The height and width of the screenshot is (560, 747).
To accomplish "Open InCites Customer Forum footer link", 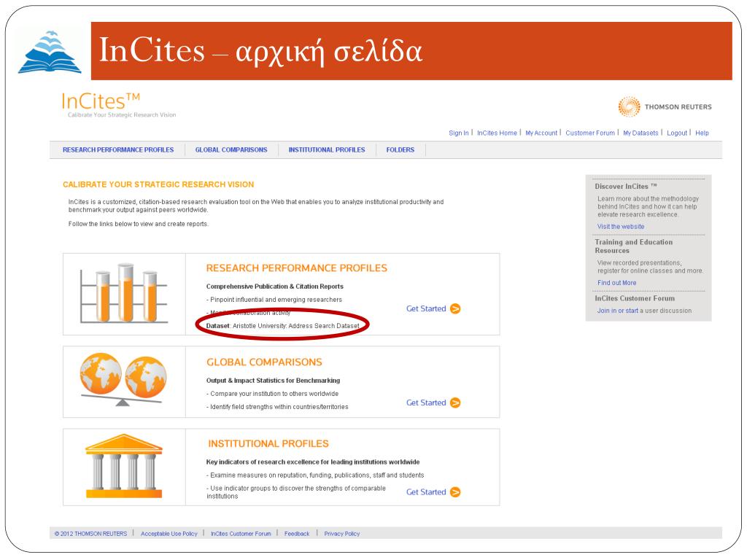I will 241,534.
